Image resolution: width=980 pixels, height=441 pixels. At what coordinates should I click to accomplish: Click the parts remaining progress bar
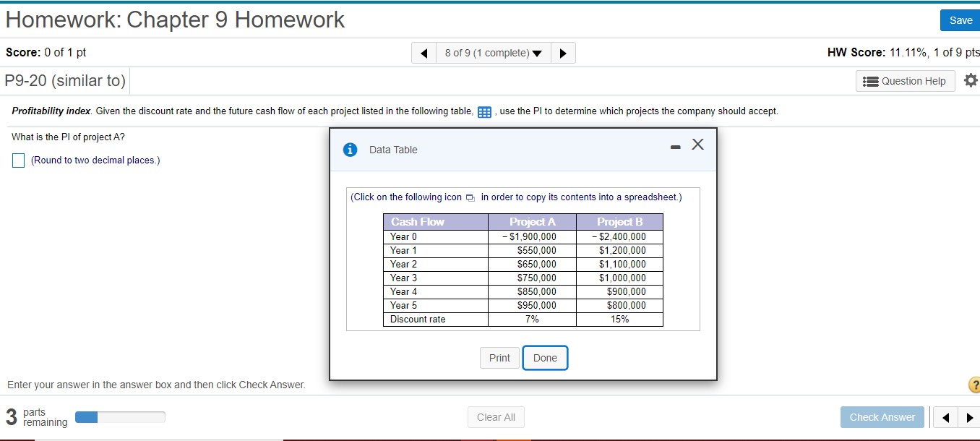click(120, 416)
